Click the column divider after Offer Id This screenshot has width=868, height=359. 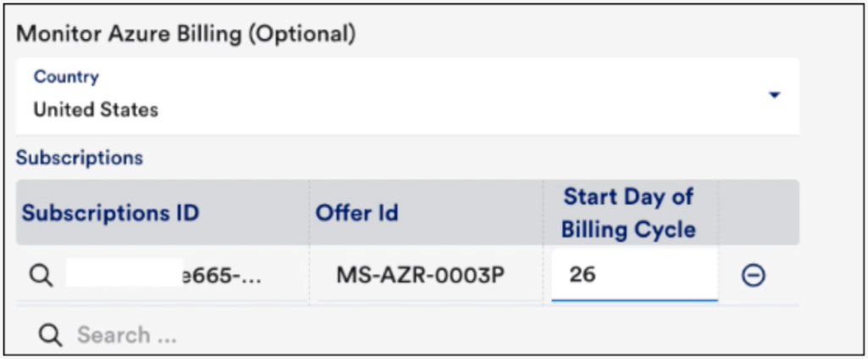tap(543, 242)
